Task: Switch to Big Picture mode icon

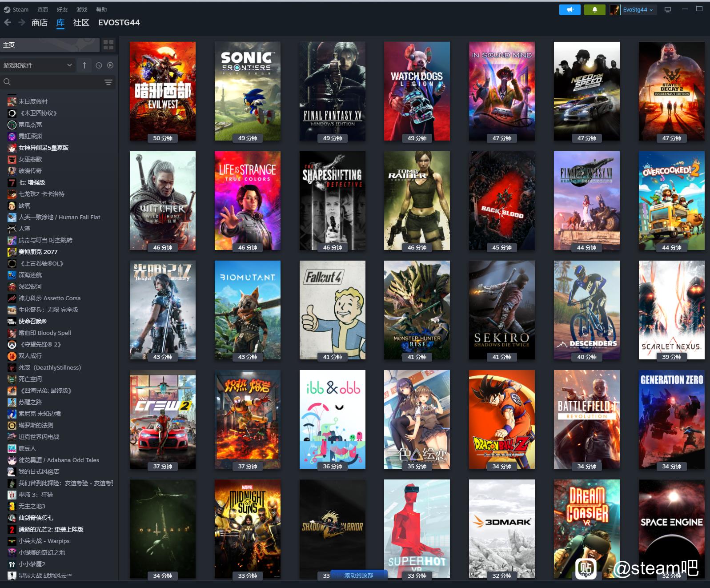Action: click(667, 9)
